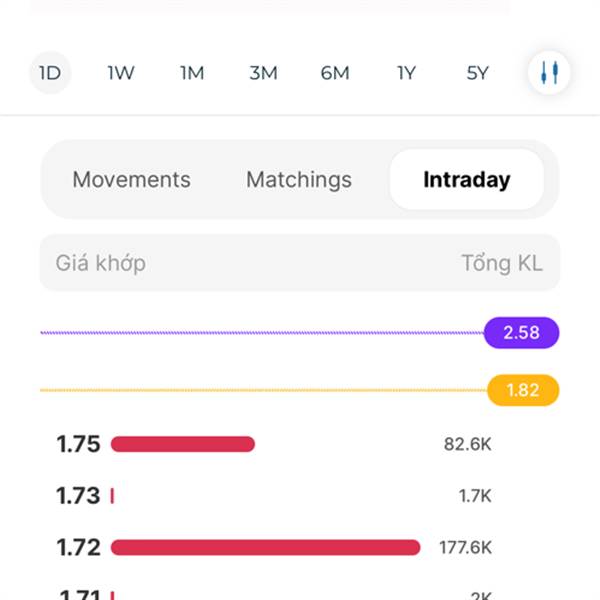Tap the 177.6K volume value
Image resolution: width=600 pixels, height=600 pixels.
click(x=466, y=547)
